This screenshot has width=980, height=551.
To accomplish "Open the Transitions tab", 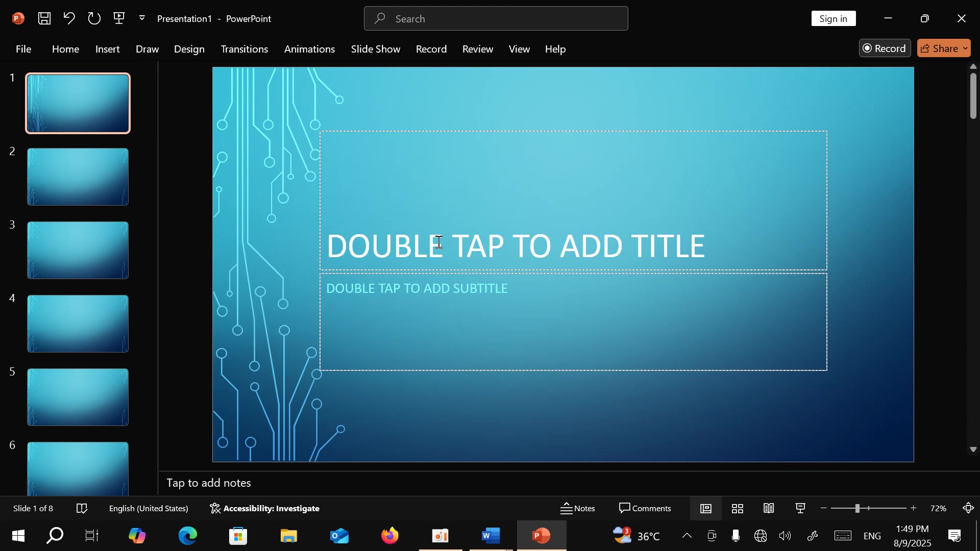I will (x=244, y=49).
